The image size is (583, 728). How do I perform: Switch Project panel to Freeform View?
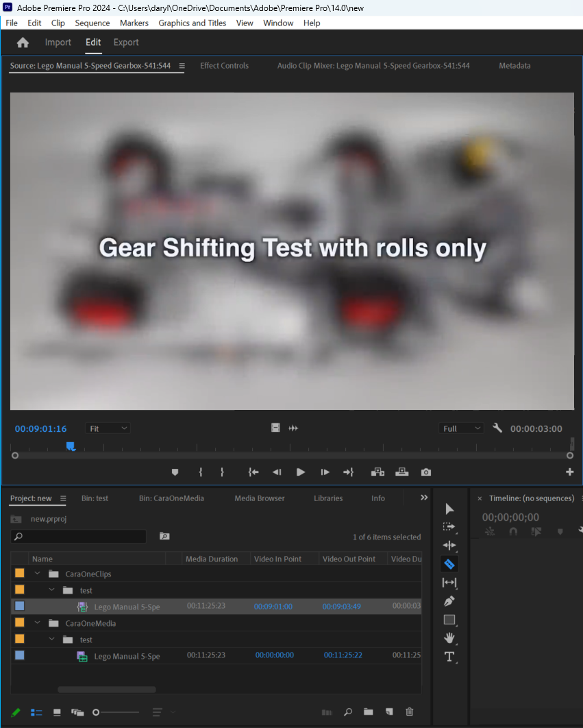tap(77, 712)
